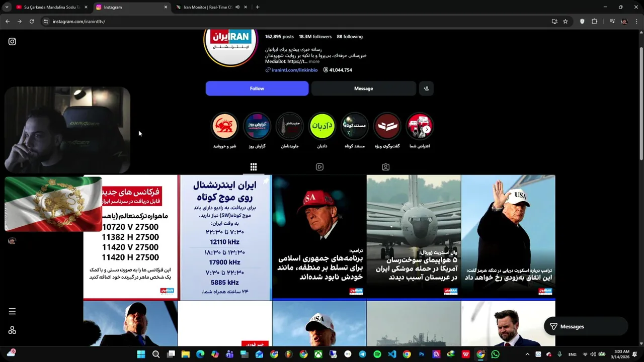644x362 pixels.
Task: Open Telegram from the taskbar
Action: (x=362, y=354)
